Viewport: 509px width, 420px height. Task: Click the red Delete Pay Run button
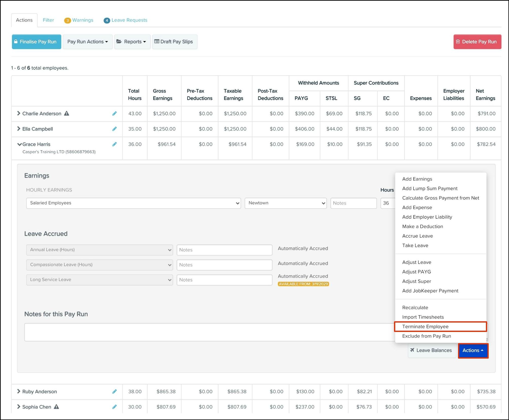[477, 42]
